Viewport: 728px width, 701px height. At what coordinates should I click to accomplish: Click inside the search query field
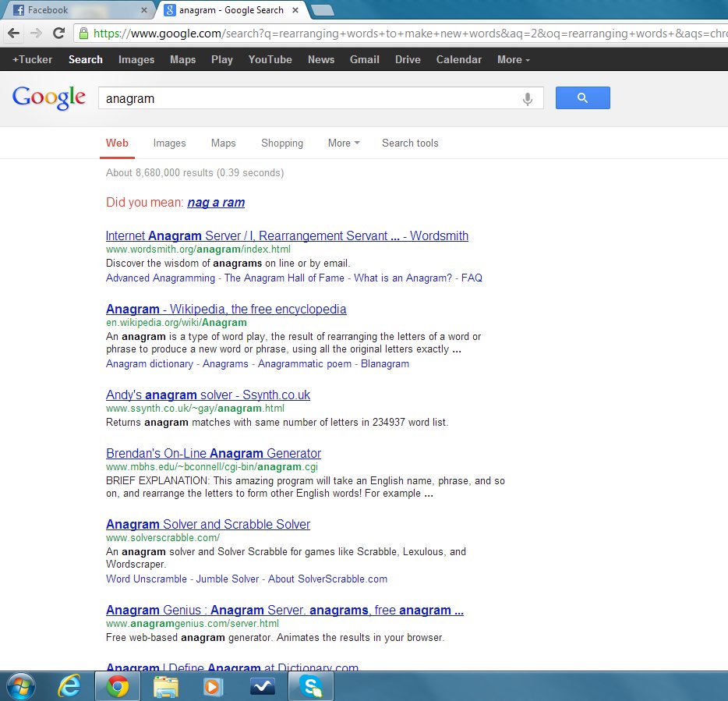312,97
